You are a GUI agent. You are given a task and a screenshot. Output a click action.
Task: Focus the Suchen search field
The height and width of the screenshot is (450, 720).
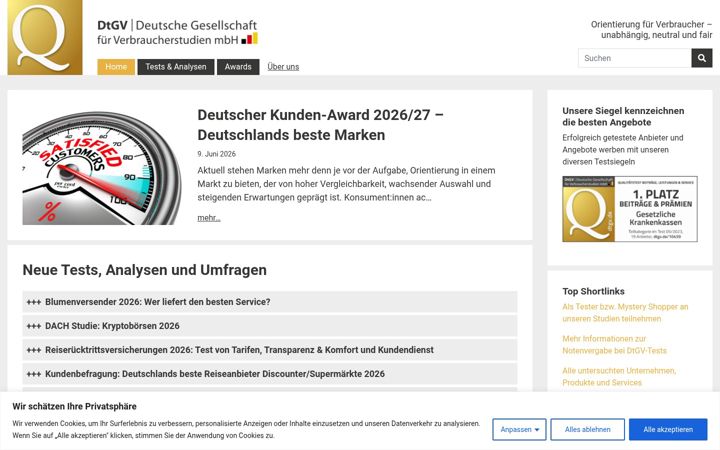pos(635,58)
